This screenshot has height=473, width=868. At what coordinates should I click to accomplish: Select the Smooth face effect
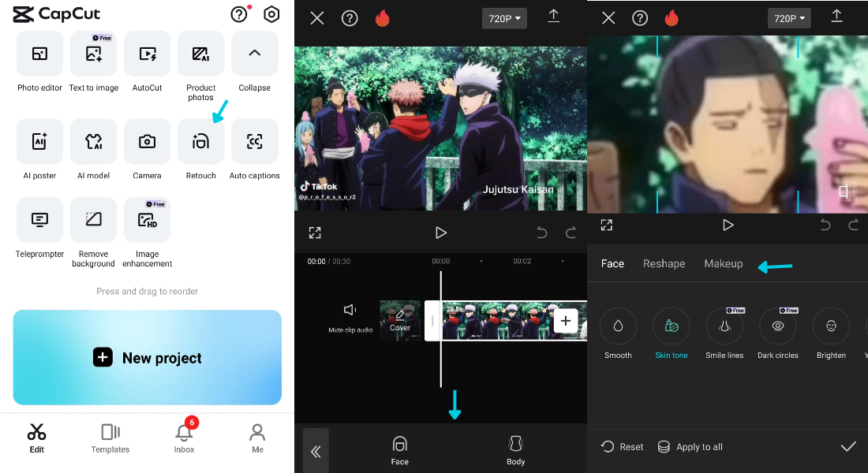(x=618, y=326)
